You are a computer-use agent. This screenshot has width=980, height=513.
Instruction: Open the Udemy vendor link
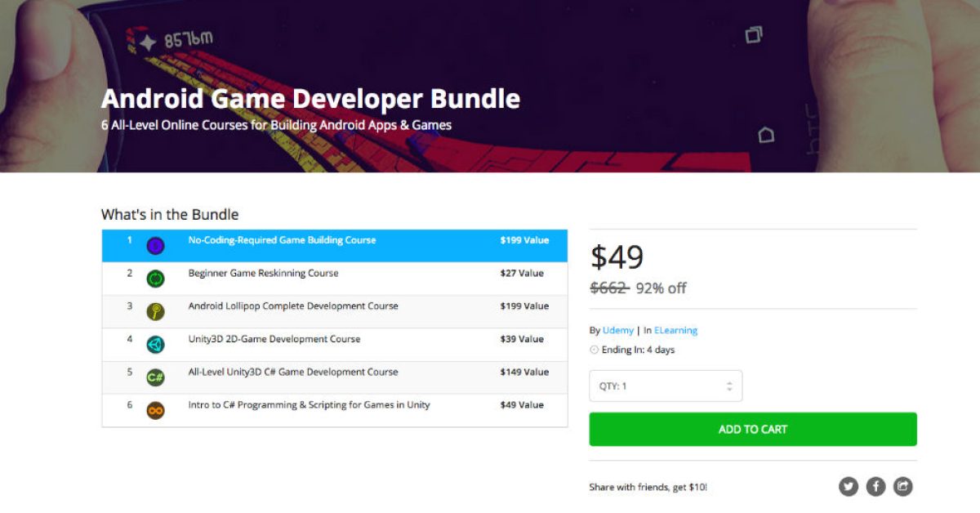click(x=617, y=331)
